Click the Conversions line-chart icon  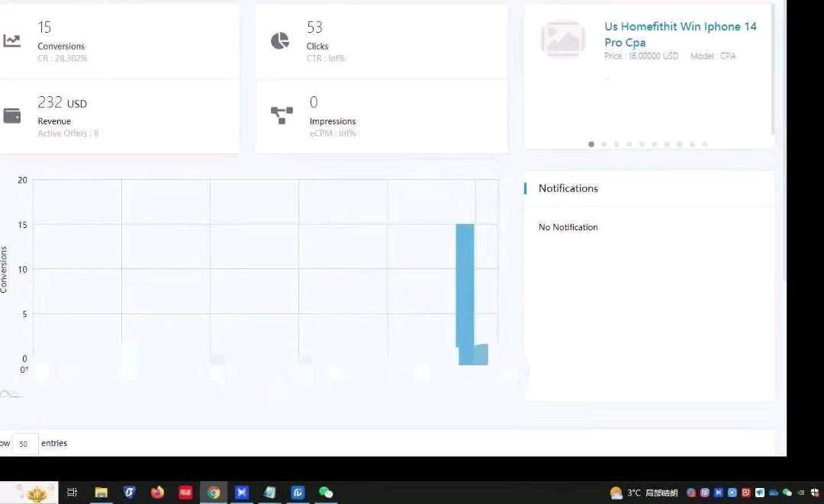[11, 40]
